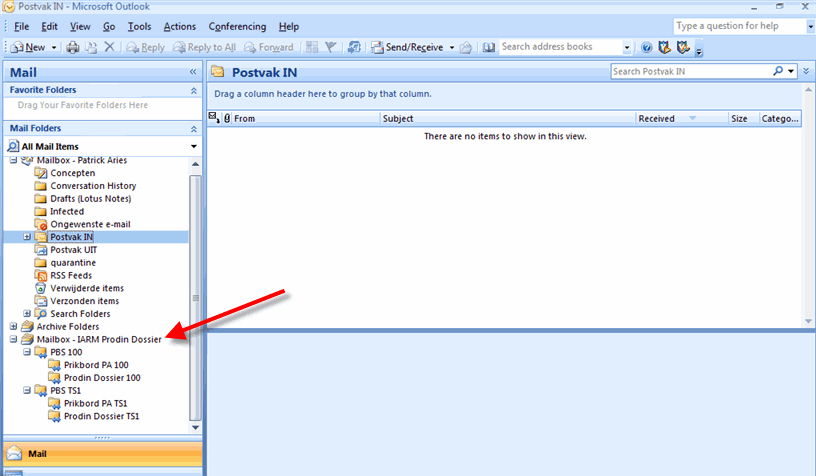This screenshot has width=816, height=476.
Task: Open the All Mail Items dropdown
Action: [194, 147]
